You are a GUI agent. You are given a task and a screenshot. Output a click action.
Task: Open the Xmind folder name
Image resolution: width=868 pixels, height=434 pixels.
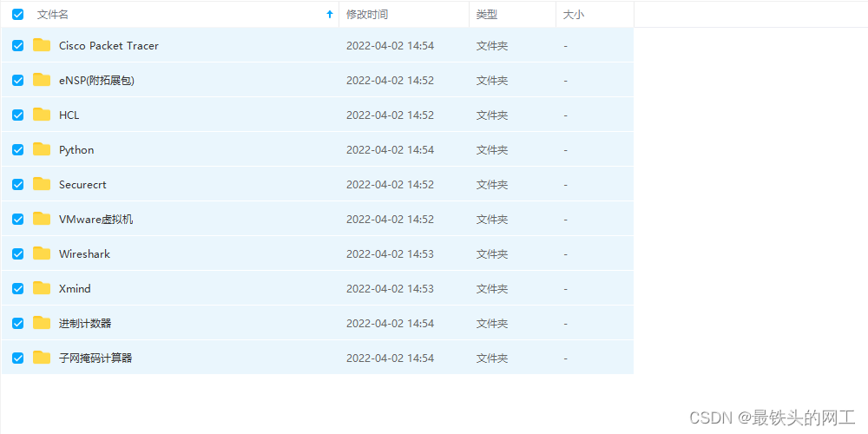(75, 289)
